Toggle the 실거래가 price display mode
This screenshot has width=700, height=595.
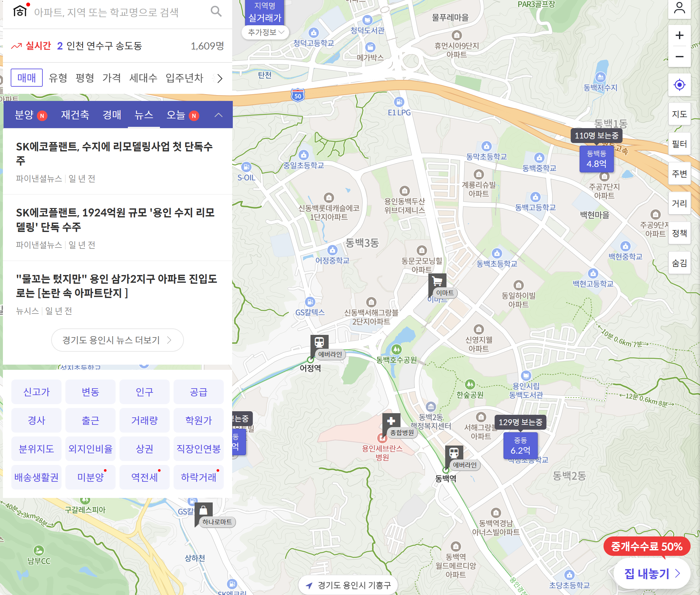265,18
